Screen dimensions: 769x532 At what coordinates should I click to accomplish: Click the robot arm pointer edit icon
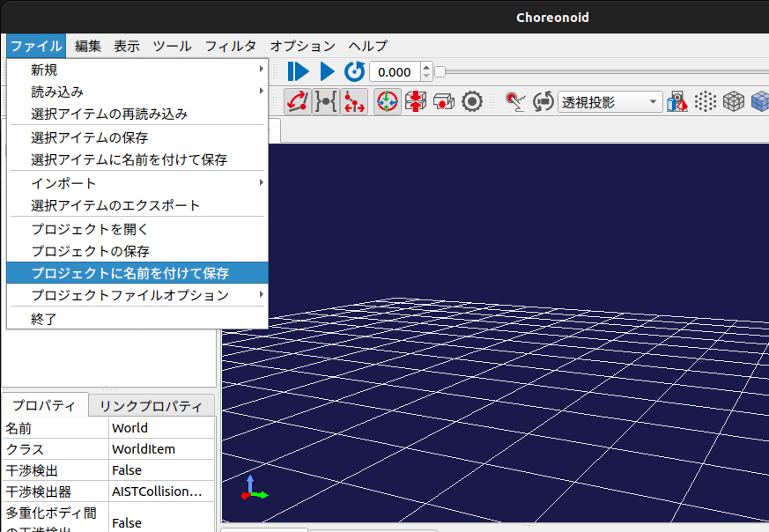(x=515, y=102)
